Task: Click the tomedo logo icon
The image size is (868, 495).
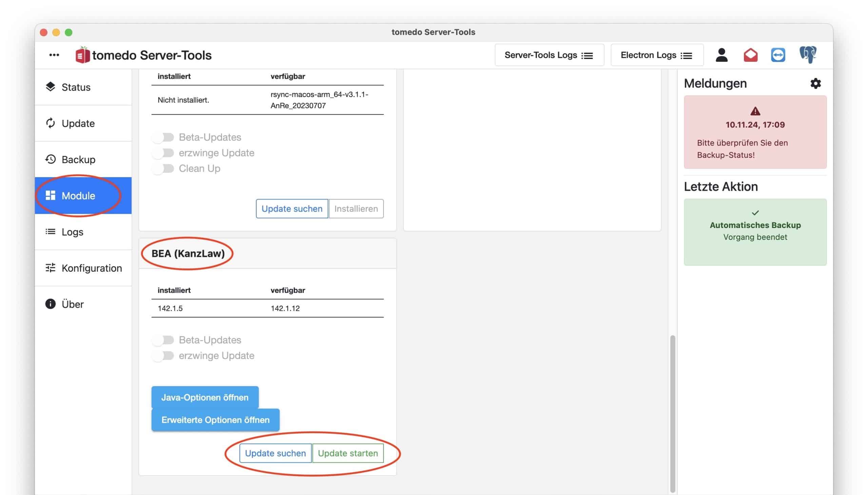Action: (82, 55)
